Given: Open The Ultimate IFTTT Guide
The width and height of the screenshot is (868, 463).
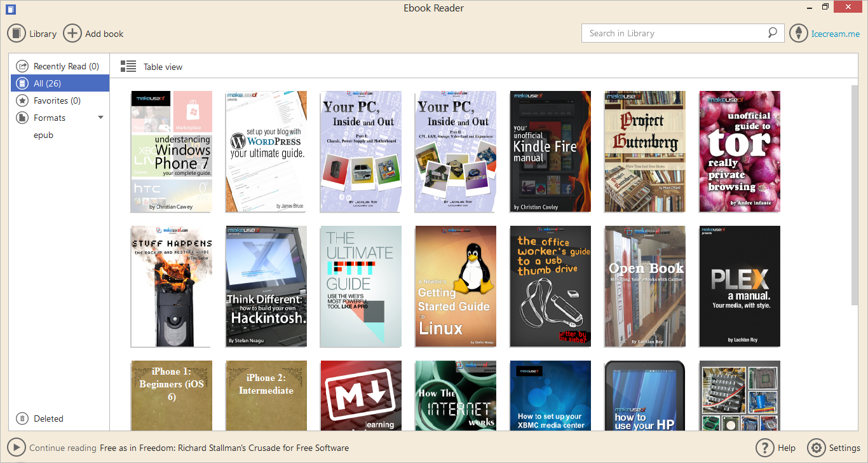Looking at the screenshot, I should (x=361, y=286).
